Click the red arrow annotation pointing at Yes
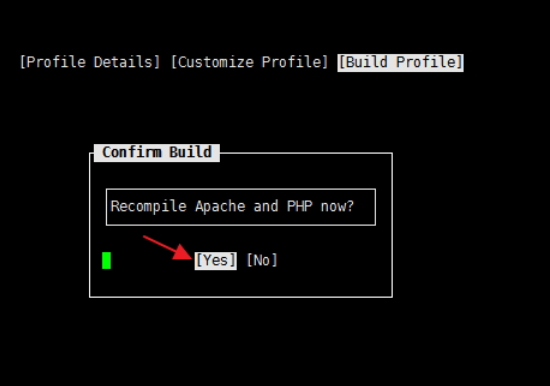Viewport: 550px width, 386px height. (x=168, y=248)
